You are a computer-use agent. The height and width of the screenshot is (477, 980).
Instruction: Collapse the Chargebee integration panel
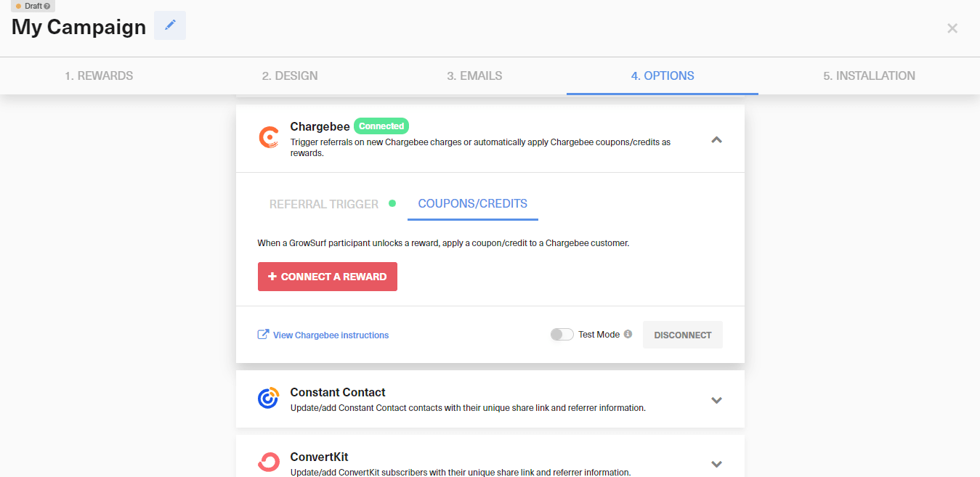click(x=716, y=139)
